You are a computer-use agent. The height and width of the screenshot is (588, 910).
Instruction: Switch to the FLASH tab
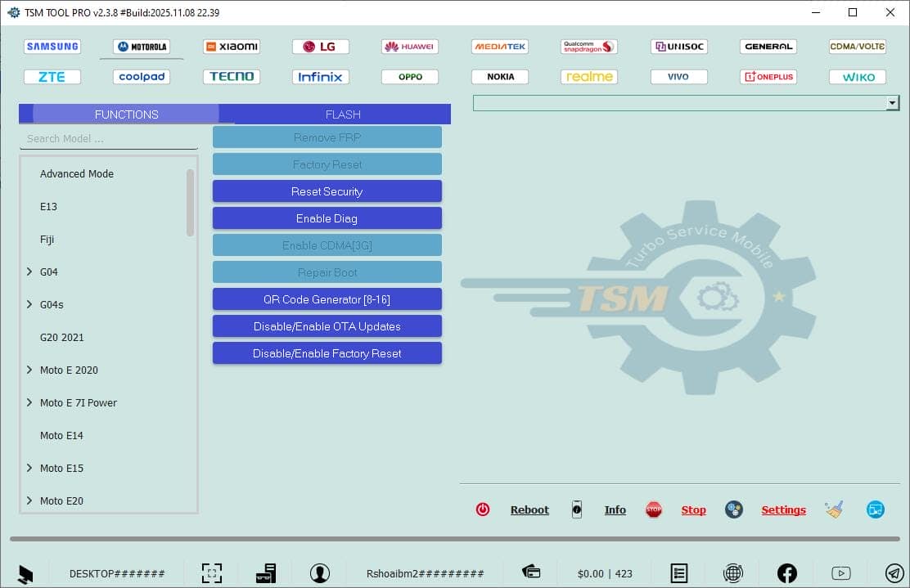[x=343, y=114]
